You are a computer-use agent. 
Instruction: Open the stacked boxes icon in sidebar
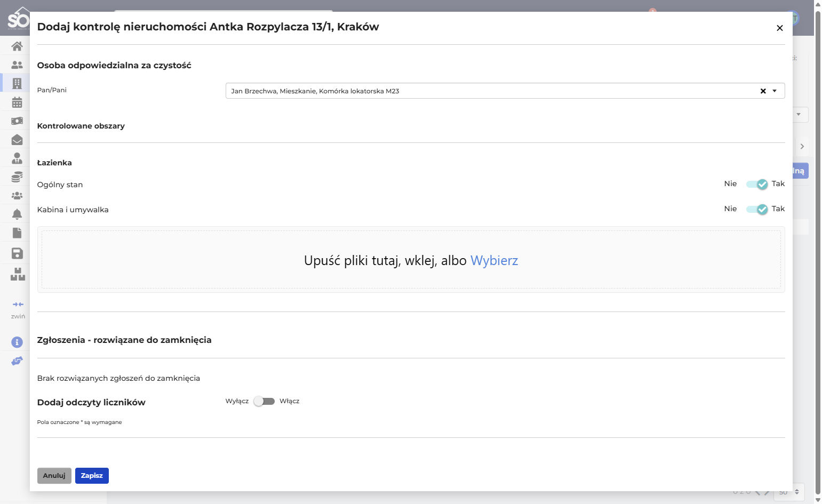pyautogui.click(x=18, y=274)
